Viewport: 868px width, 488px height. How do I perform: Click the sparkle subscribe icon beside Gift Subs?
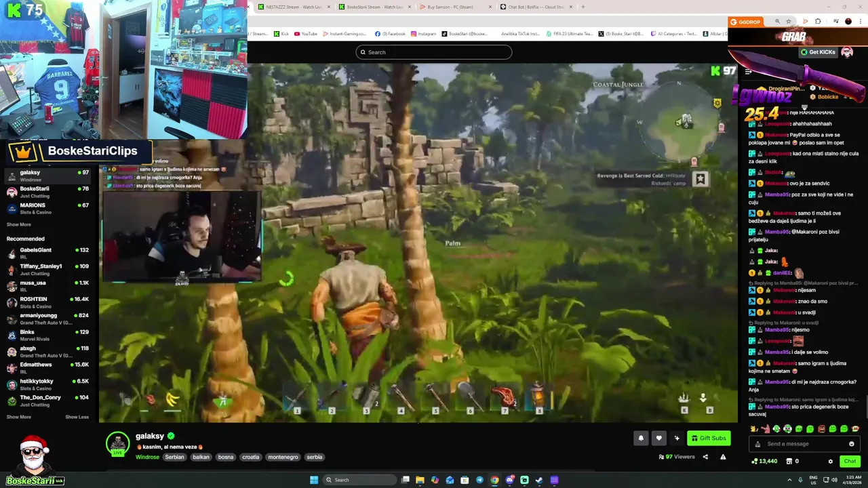[x=677, y=439]
